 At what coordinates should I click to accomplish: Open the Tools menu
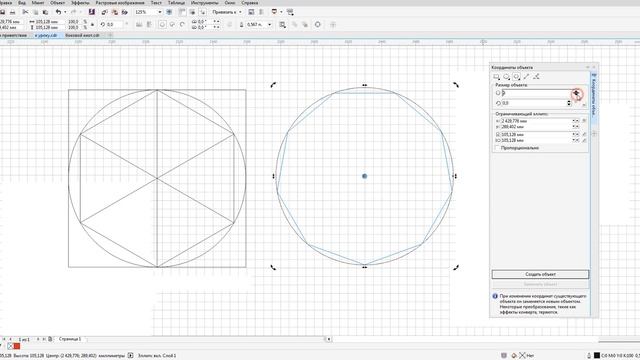pyautogui.click(x=204, y=2)
